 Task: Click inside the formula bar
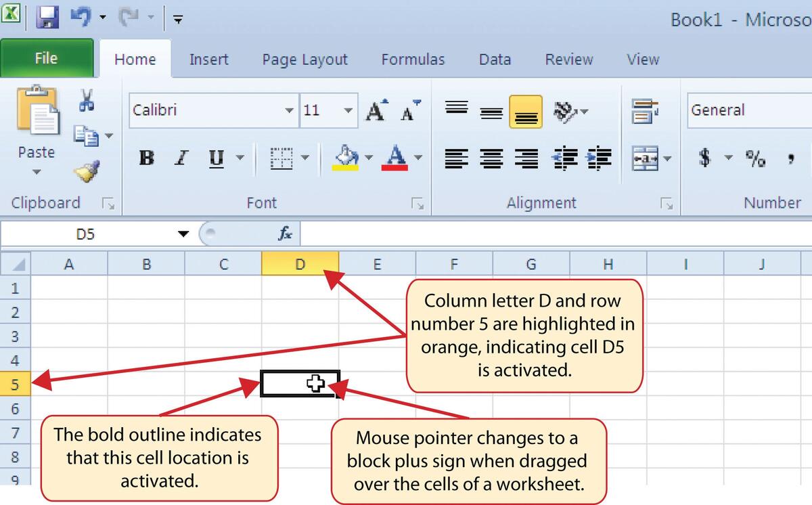pyautogui.click(x=556, y=234)
